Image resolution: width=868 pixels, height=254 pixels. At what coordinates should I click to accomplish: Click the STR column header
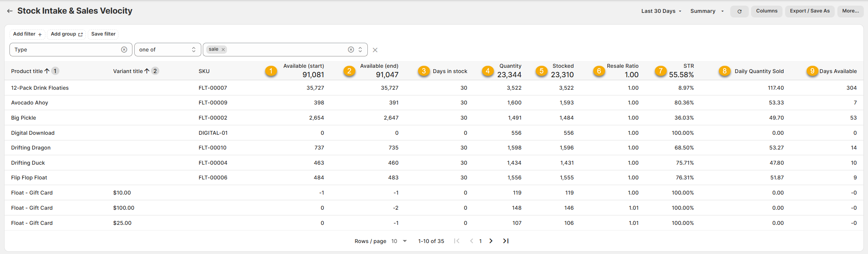(x=688, y=66)
